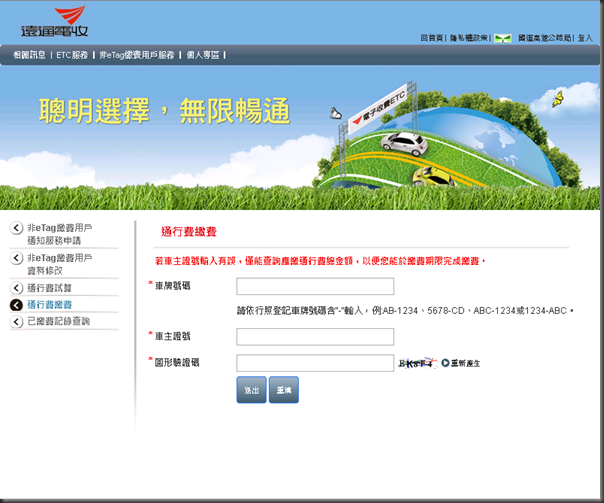Click arrow icon beside 已繳費記錄查詢
The height and width of the screenshot is (503, 604).
pyautogui.click(x=16, y=322)
